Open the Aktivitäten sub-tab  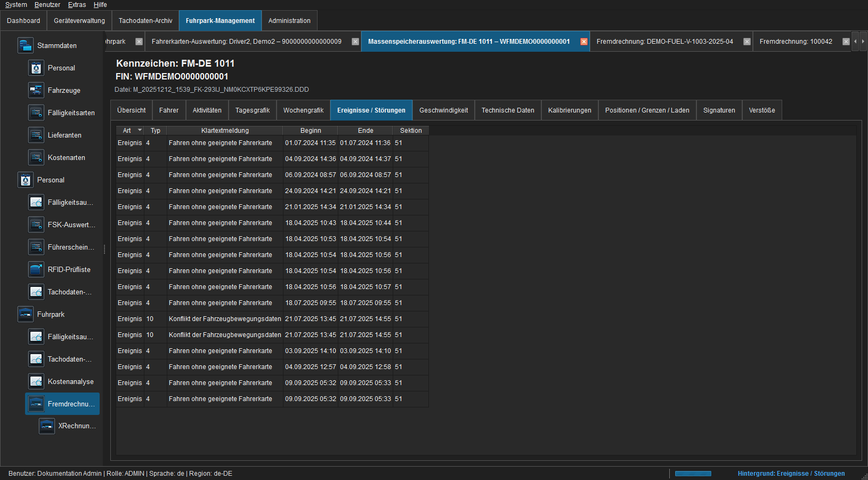click(x=207, y=110)
